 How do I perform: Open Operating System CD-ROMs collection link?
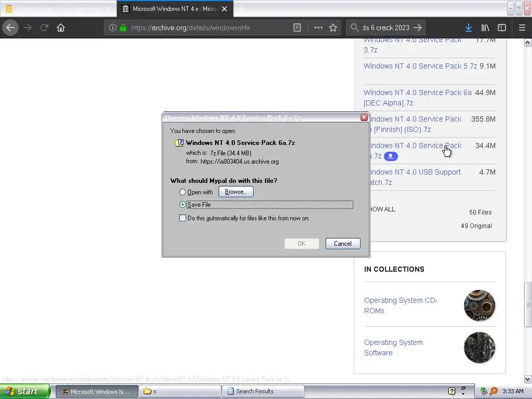click(x=401, y=305)
